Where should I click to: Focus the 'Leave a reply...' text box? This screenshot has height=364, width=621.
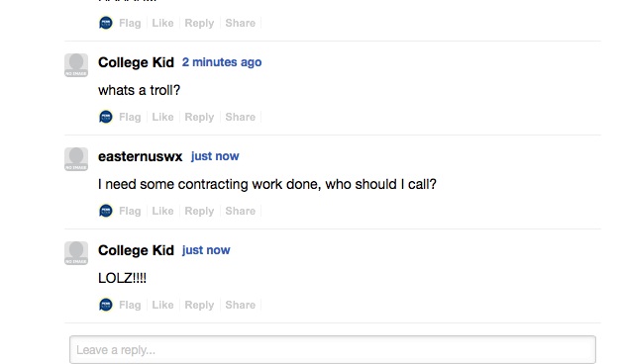point(333,350)
